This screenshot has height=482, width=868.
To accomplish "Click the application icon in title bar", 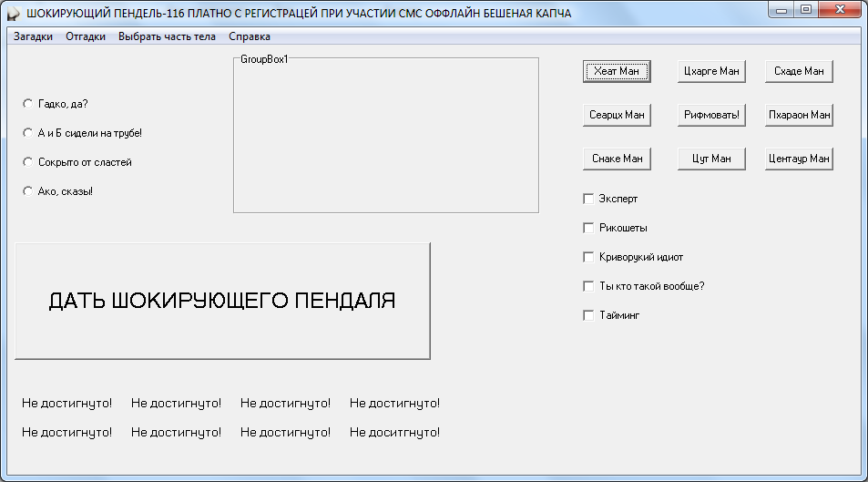I will [x=14, y=14].
